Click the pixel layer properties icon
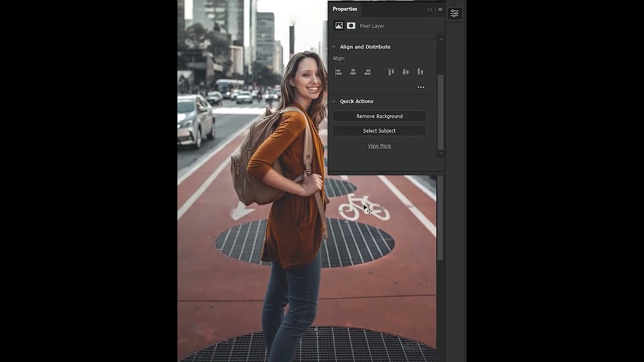This screenshot has height=362, width=644. click(x=339, y=26)
